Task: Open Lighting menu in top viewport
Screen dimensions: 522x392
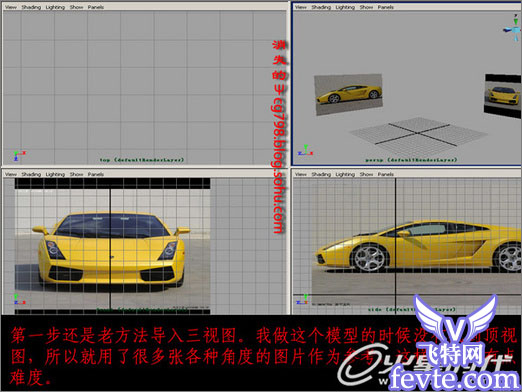Action: [55, 7]
